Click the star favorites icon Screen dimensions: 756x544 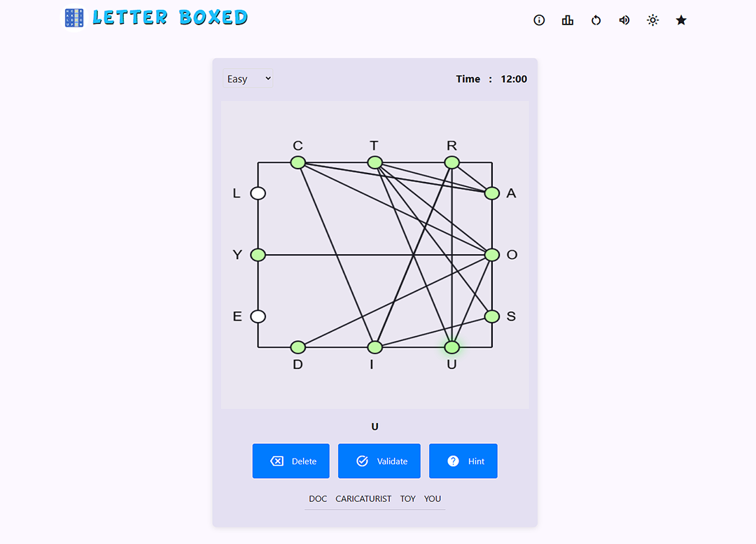coord(681,20)
